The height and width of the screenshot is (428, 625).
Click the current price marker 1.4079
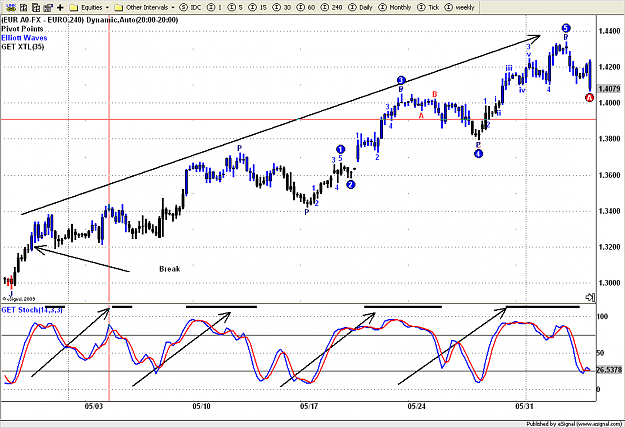point(609,88)
